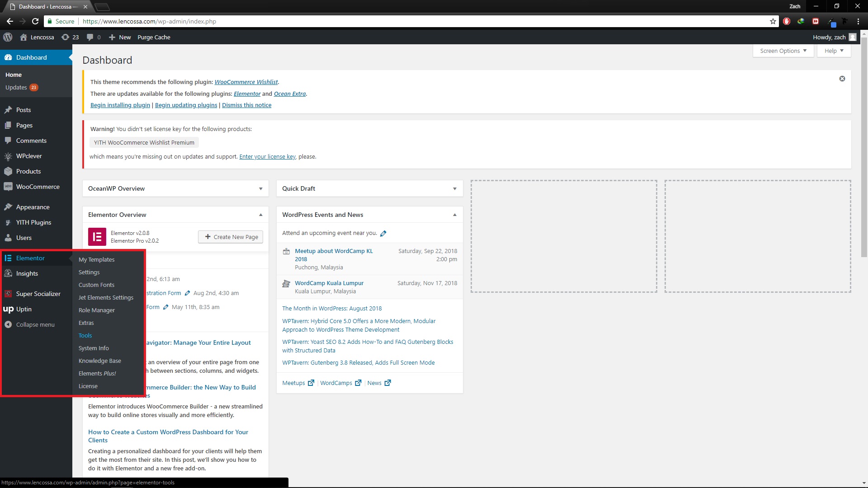Viewport: 868px width, 488px height.
Task: Open WordCamp Kuala Lumpur event link
Action: 329,283
